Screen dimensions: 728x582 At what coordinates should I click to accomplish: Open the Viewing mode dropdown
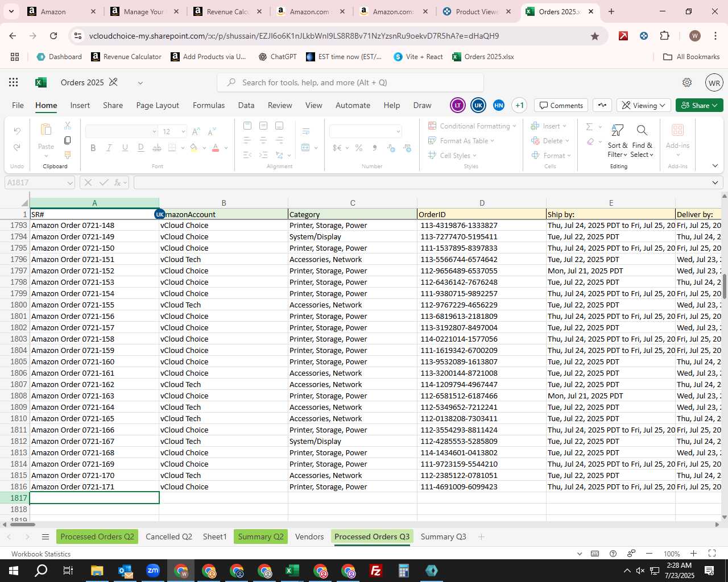pos(643,105)
